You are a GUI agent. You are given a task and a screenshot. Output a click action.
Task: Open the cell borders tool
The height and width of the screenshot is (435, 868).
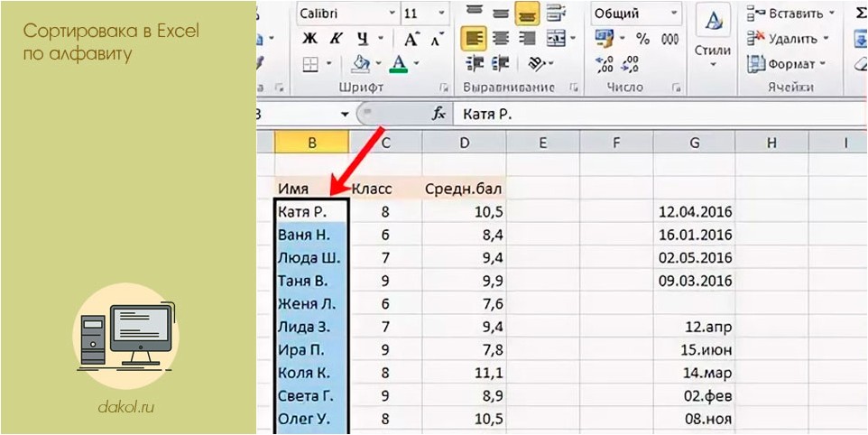pos(310,64)
